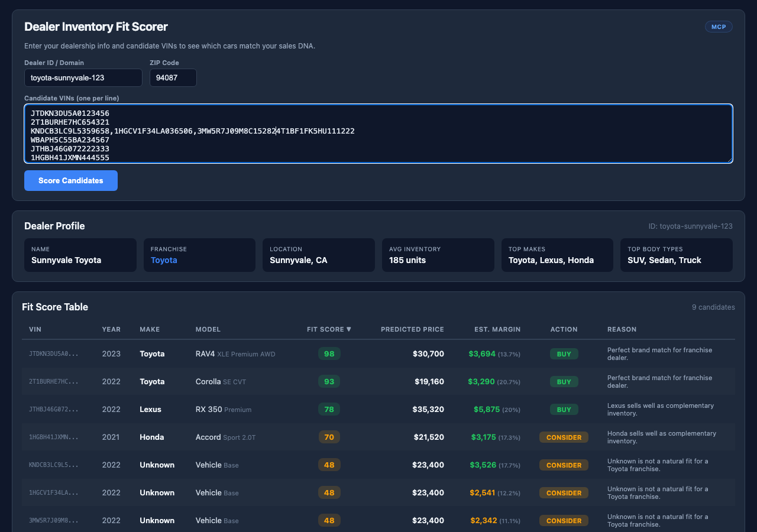Click the $19,160 predicted price

tap(429, 382)
